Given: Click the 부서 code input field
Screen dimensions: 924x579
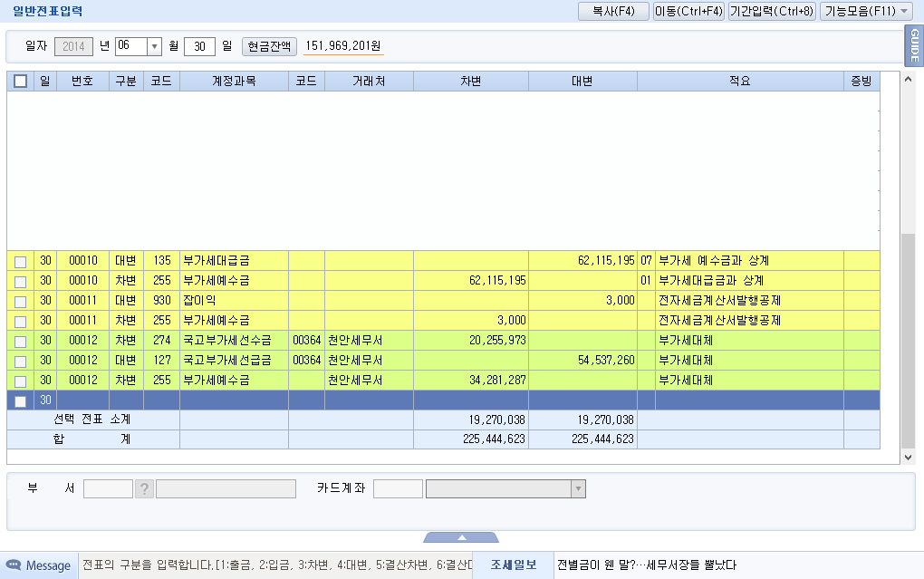Looking at the screenshot, I should 109,488.
